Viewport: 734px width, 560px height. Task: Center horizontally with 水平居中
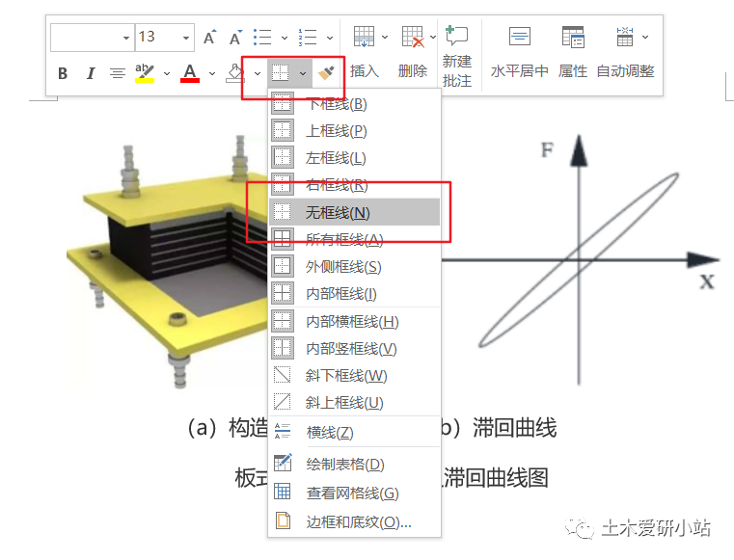tap(520, 52)
